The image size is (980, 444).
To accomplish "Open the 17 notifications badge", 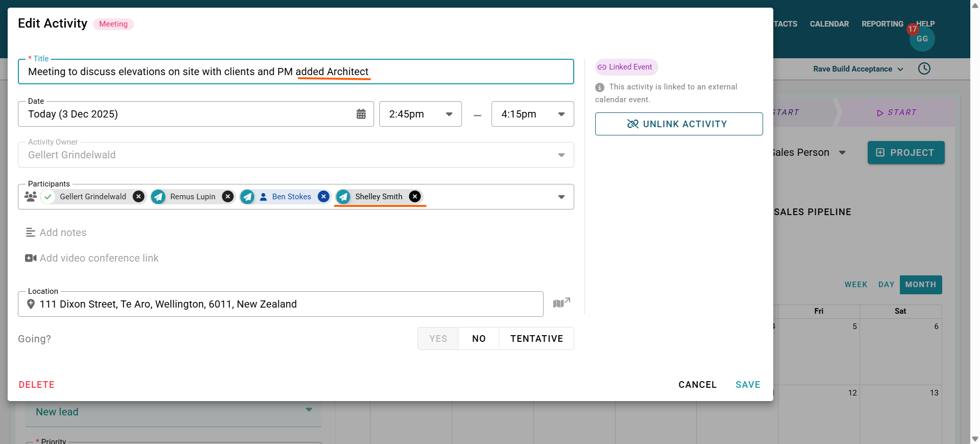I will 913,29.
